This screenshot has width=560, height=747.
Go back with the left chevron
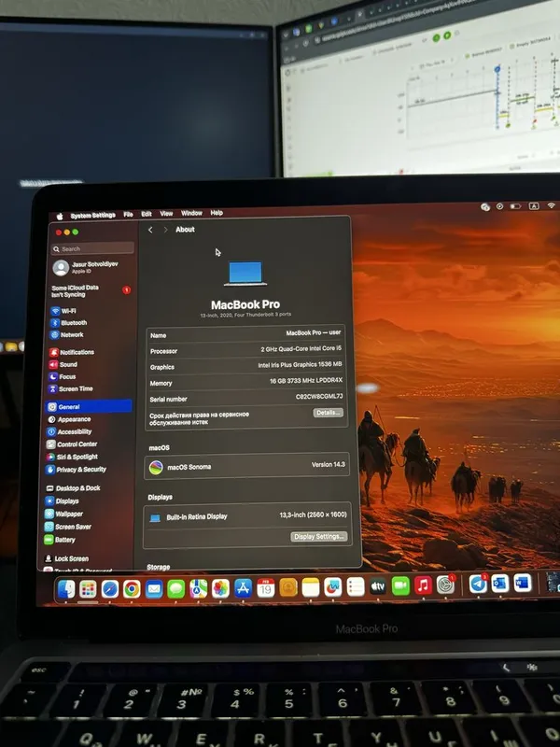click(150, 230)
